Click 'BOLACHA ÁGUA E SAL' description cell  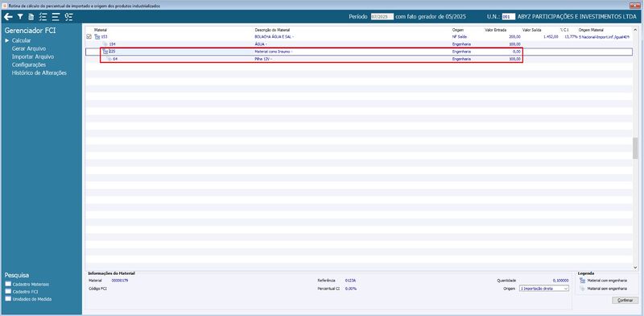pos(275,36)
